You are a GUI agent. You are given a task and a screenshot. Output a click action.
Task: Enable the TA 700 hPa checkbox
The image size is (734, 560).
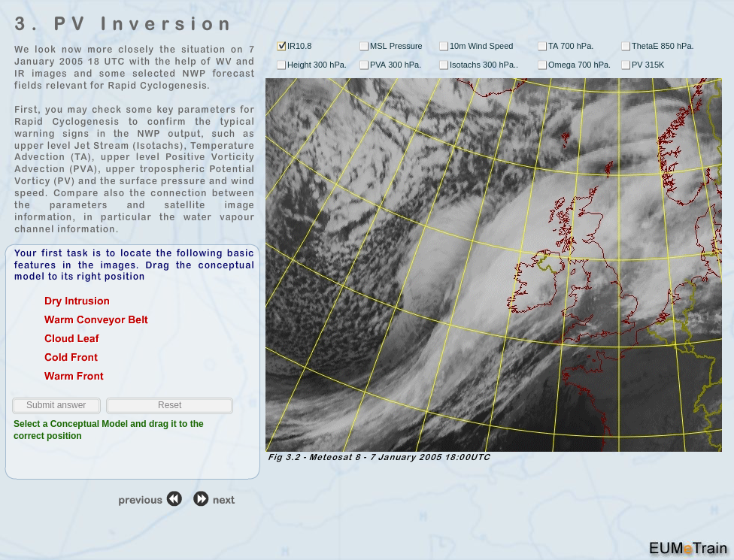(542, 46)
